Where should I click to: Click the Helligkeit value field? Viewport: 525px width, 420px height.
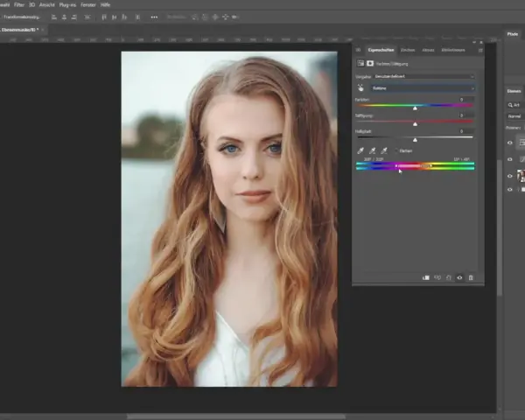pos(466,131)
